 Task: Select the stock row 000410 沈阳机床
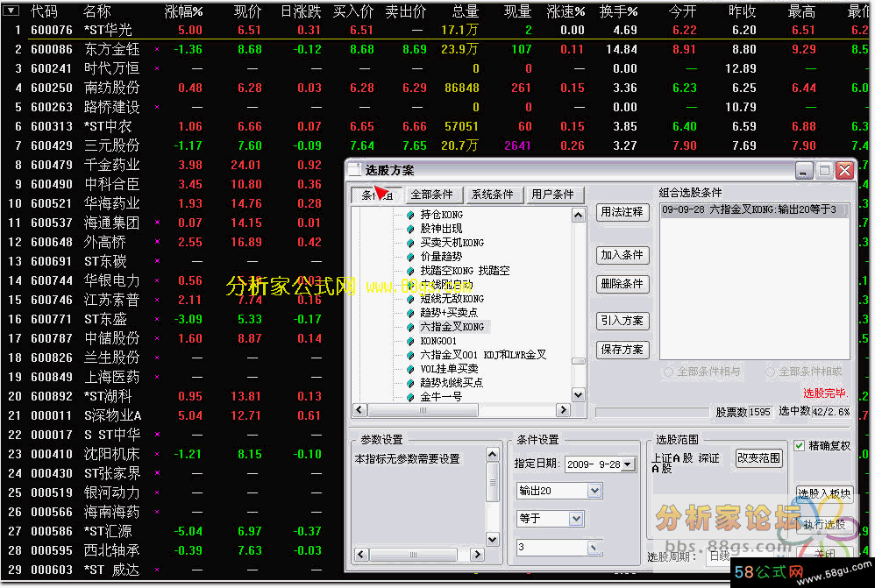click(x=173, y=454)
